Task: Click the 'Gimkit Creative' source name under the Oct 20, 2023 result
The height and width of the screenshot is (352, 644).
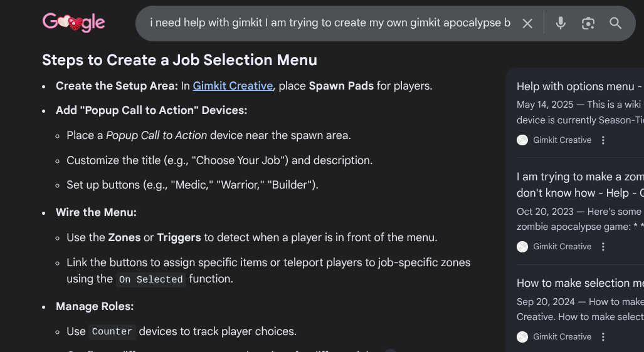Action: [562, 247]
